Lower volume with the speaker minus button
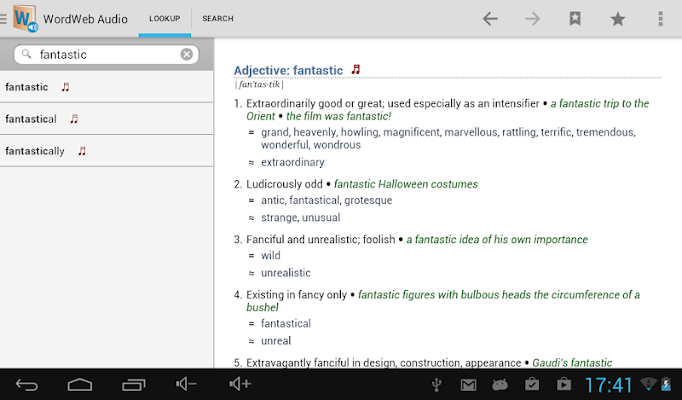Screen dimensions: 682x400 tap(186, 384)
